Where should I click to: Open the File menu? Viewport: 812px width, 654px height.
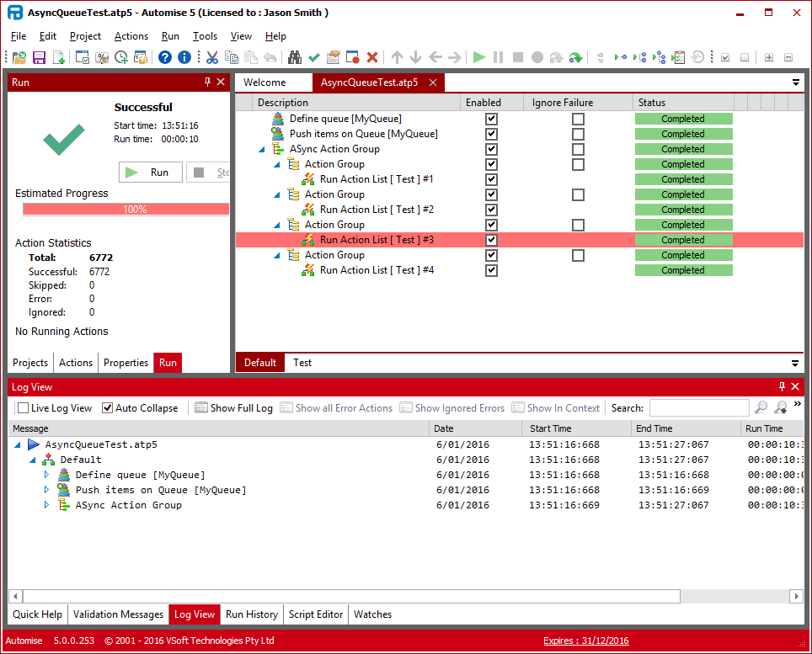[x=19, y=36]
